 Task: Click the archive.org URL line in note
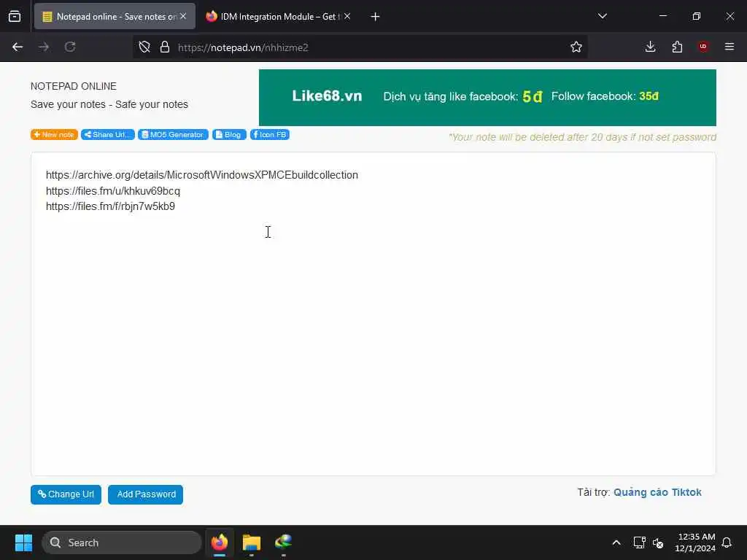[x=202, y=175]
